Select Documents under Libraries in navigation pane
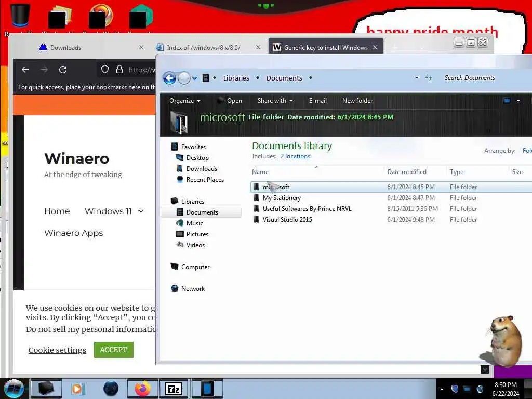532x399 pixels. [202, 212]
